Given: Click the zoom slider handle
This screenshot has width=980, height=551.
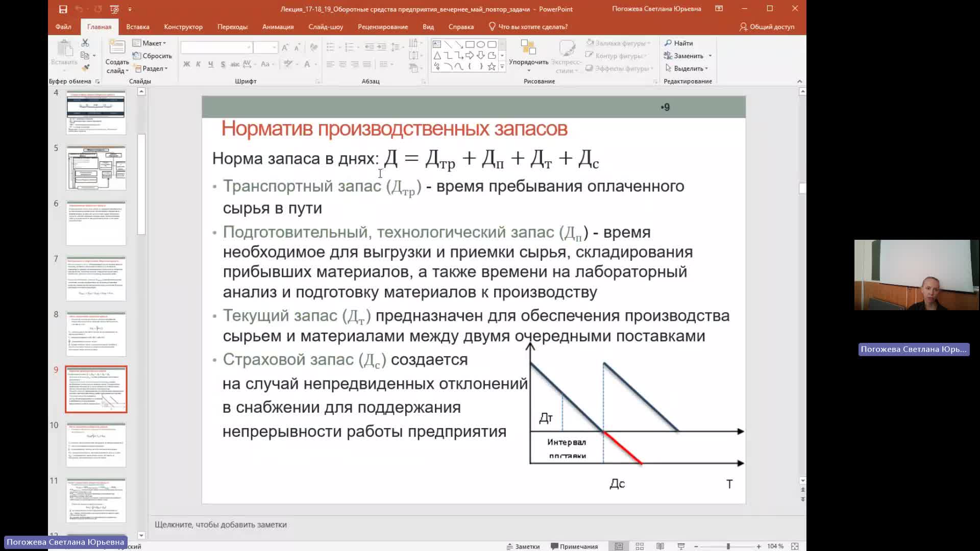Looking at the screenshot, I should tap(728, 546).
